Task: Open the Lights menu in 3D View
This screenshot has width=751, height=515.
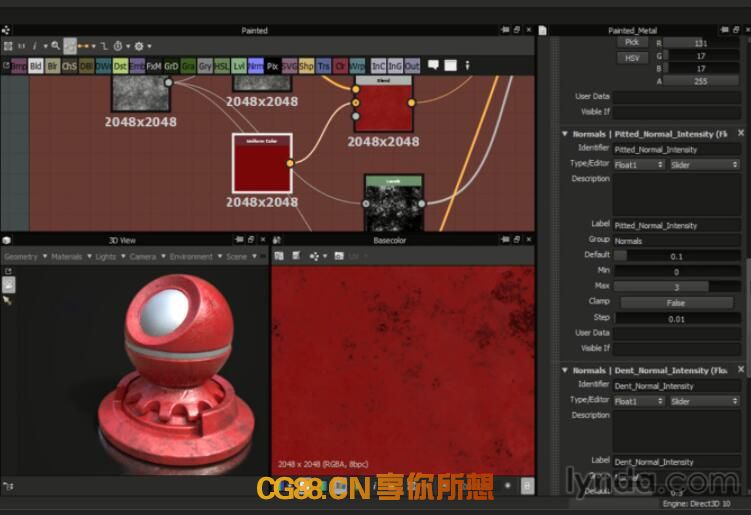Action: click(106, 257)
